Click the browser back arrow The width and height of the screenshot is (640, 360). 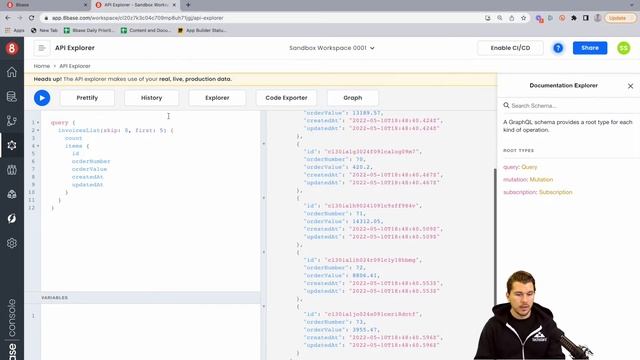8,18
